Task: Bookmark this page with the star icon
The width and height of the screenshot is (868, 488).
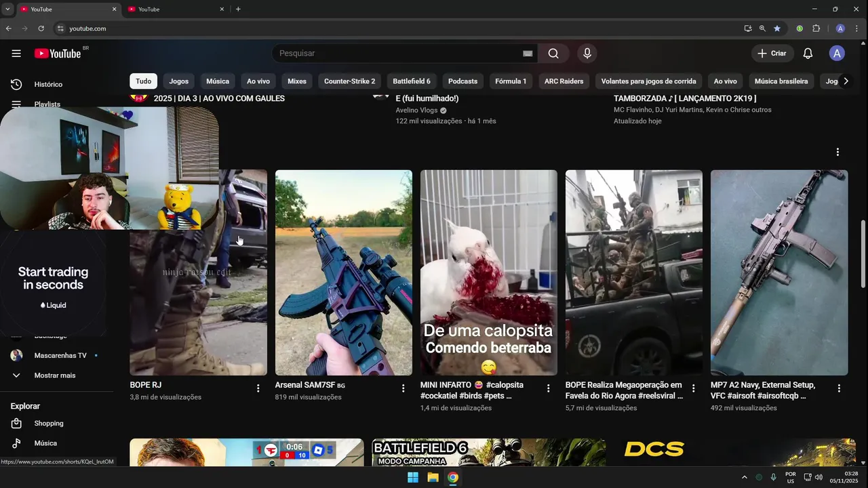Action: [777, 28]
